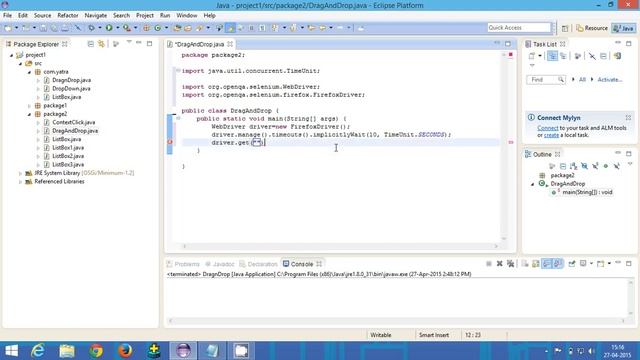The image size is (640, 360).
Task: Click the Save icon in main toolbar
Action: (43, 28)
